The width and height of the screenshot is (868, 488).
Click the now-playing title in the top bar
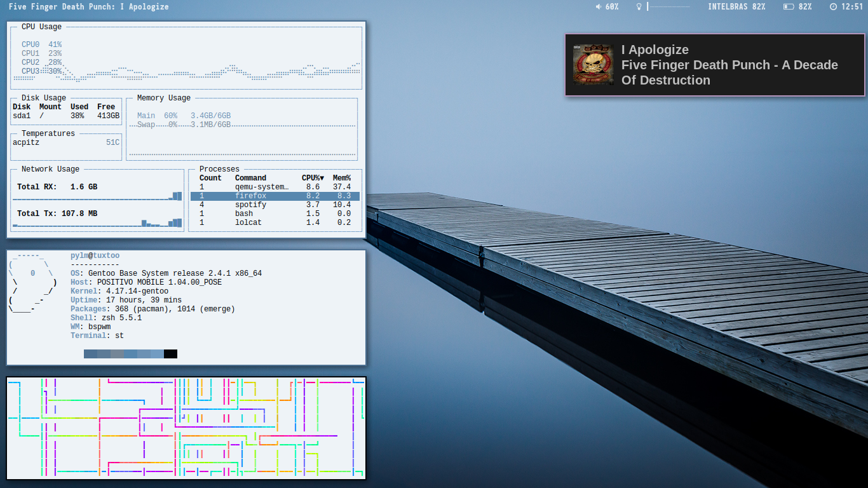89,6
